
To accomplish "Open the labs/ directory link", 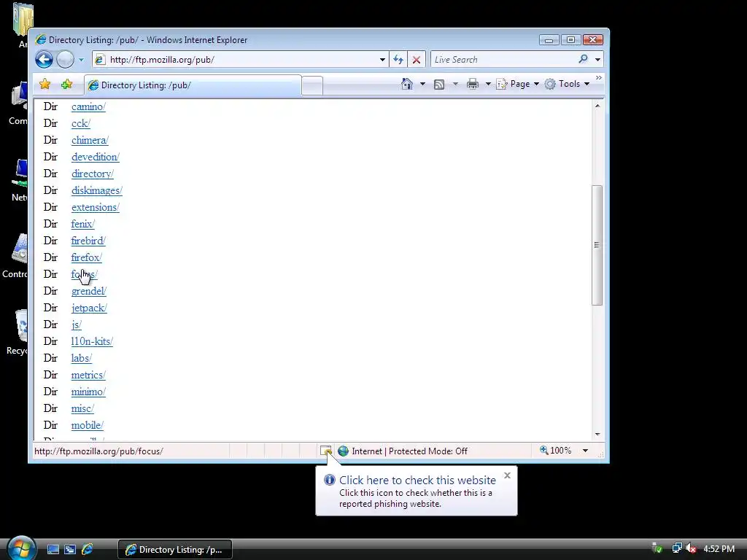I will pyautogui.click(x=82, y=358).
